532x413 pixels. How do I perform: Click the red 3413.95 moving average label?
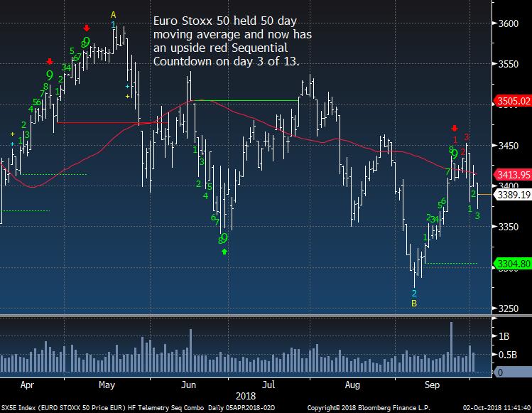click(512, 175)
